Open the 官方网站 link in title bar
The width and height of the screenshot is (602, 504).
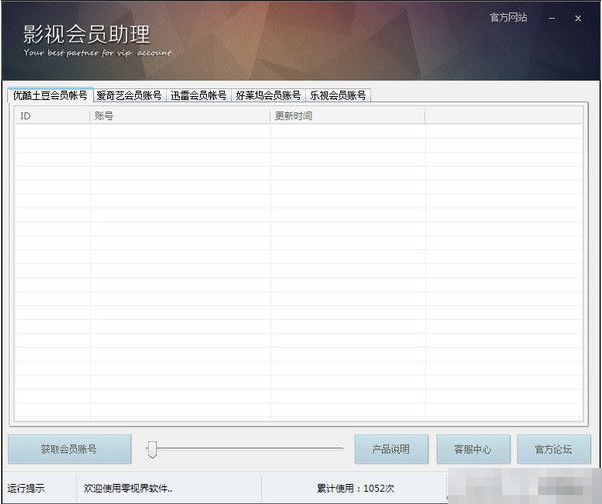tap(508, 18)
